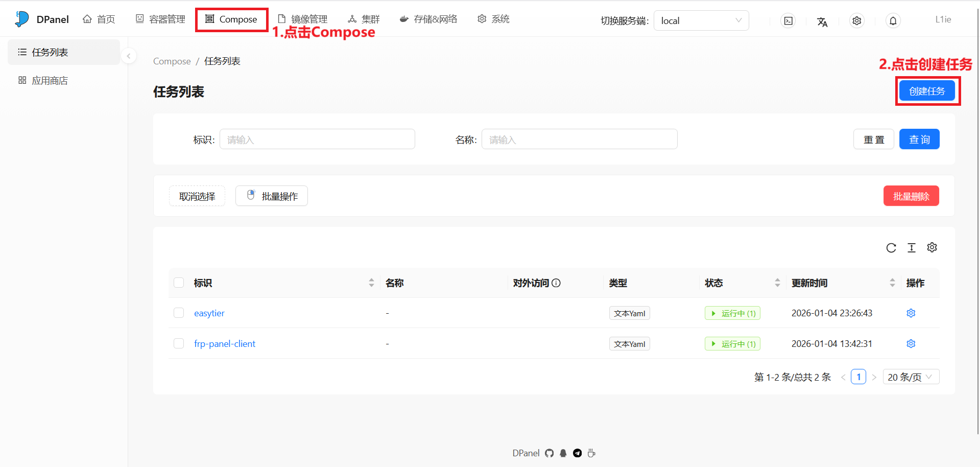Check the frp-panel-client row checkbox
The image size is (980, 467).
(179, 343)
